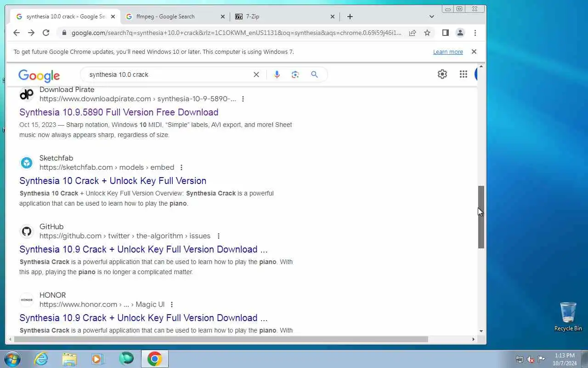Open Synthesia 10 Crack + Unlock Key result
Image resolution: width=588 pixels, height=368 pixels.
(113, 181)
